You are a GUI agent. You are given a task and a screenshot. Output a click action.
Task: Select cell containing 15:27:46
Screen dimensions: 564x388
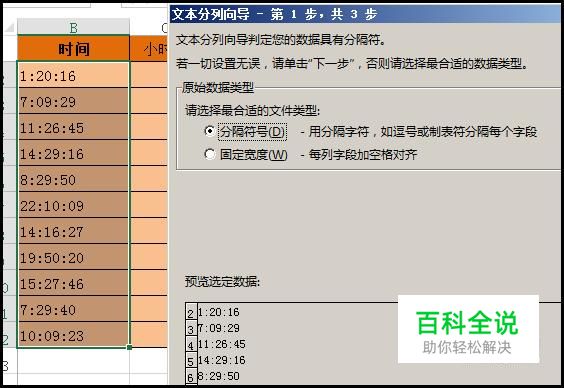pyautogui.click(x=73, y=283)
